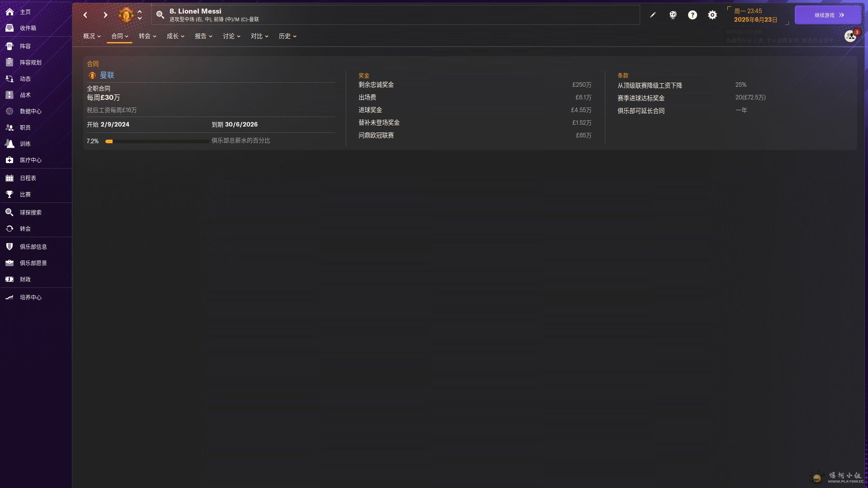Step to previous player with up chevron
Image resolution: width=868 pixels, height=488 pixels.
point(140,11)
